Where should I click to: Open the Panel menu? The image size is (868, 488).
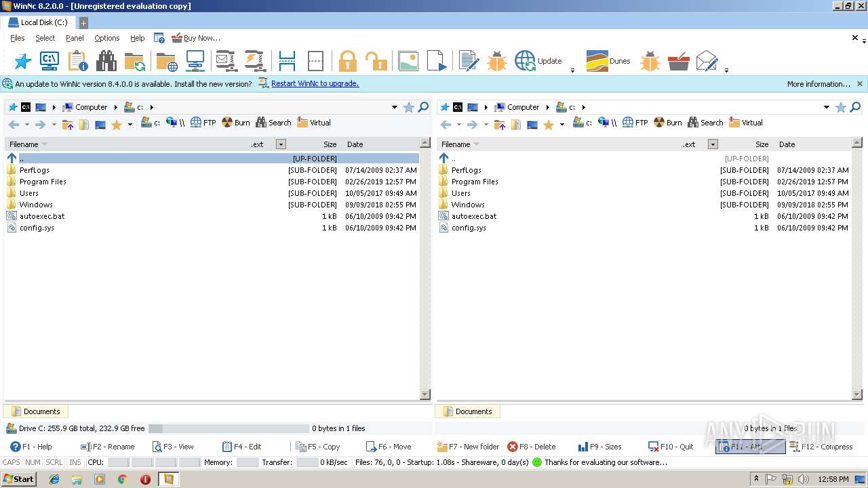(75, 38)
